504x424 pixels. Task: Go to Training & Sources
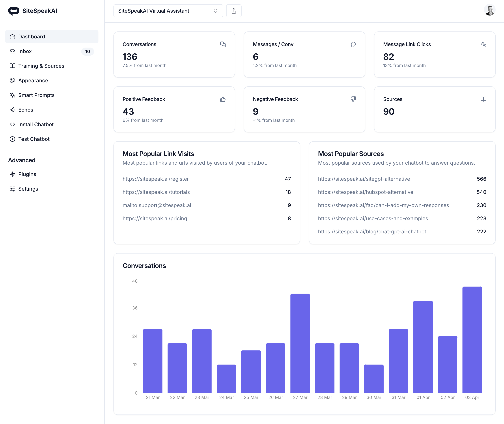[x=41, y=66]
